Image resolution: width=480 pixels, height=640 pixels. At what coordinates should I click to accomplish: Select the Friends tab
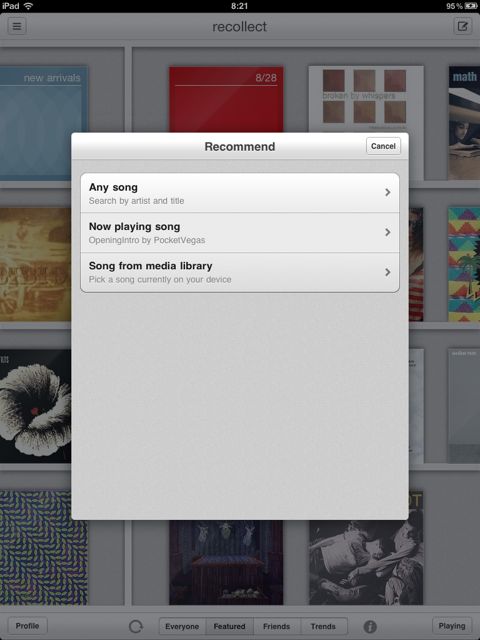[277, 626]
